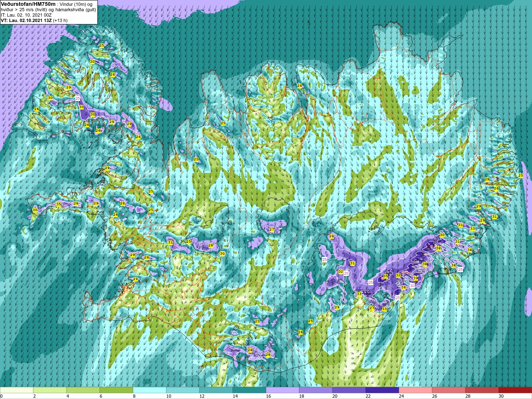The height and width of the screenshot is (399, 532).
Task: Click the 14–16 m/s teal legend swatch
Action: coord(249,390)
